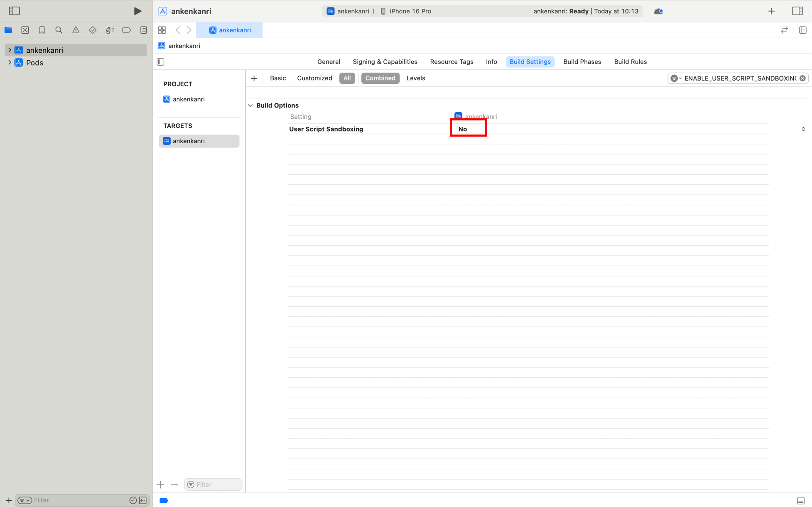Select the Pods project row

[x=76, y=63]
